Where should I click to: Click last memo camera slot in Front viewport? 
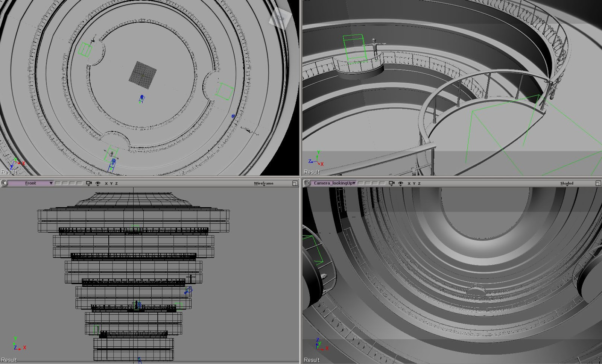tap(79, 183)
